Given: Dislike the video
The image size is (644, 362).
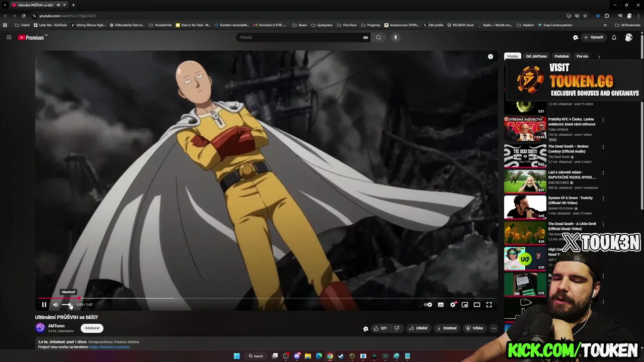Looking at the screenshot, I should coord(396,328).
